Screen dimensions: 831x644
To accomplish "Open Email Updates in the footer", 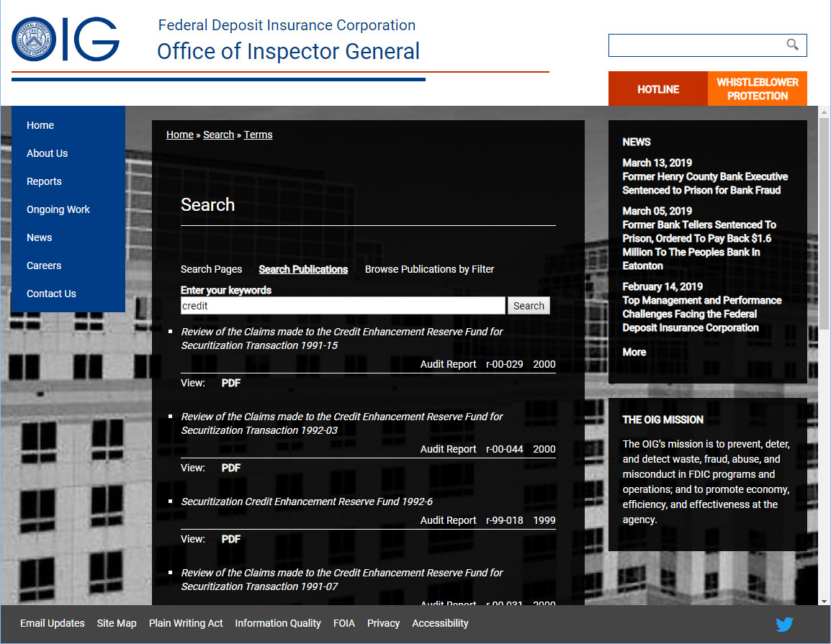I will point(53,623).
